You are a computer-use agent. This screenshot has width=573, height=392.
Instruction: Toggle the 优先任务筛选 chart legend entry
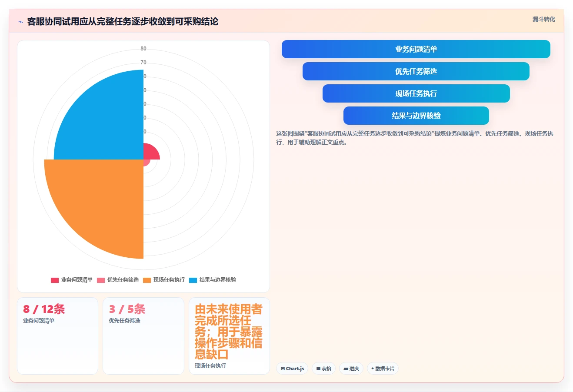(x=118, y=280)
